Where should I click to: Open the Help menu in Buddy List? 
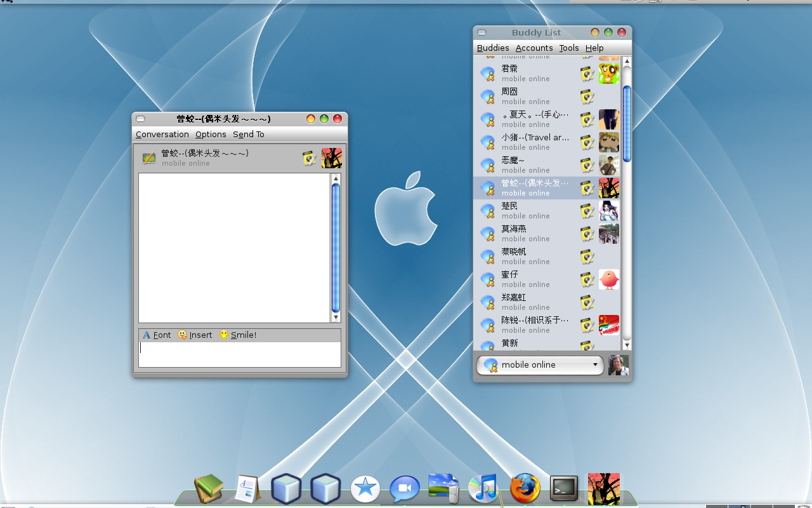(594, 48)
